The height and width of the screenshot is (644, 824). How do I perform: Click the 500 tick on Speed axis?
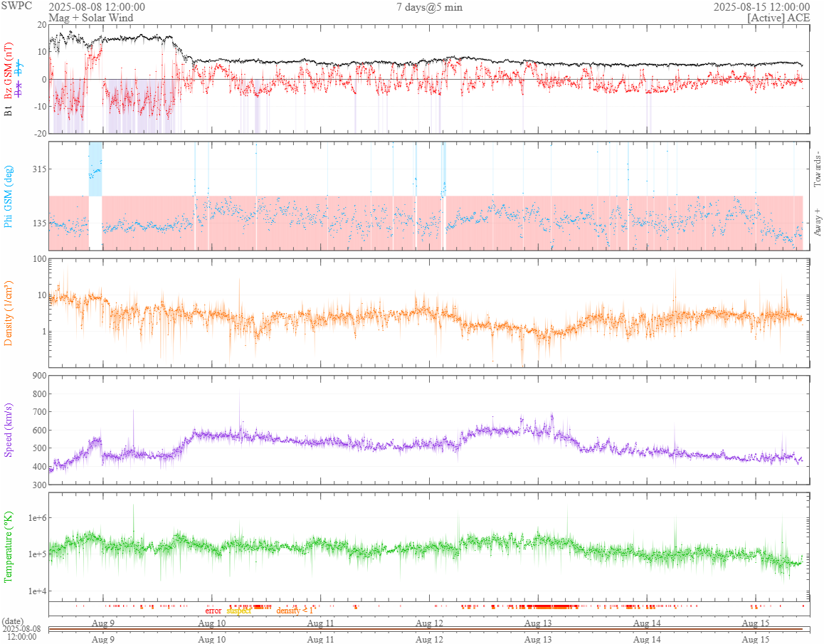[39, 448]
